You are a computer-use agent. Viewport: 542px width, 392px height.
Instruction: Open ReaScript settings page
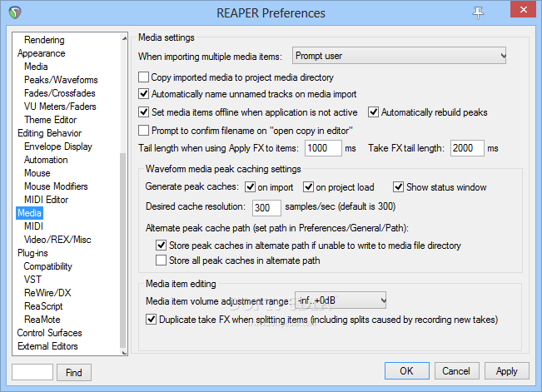(x=43, y=306)
